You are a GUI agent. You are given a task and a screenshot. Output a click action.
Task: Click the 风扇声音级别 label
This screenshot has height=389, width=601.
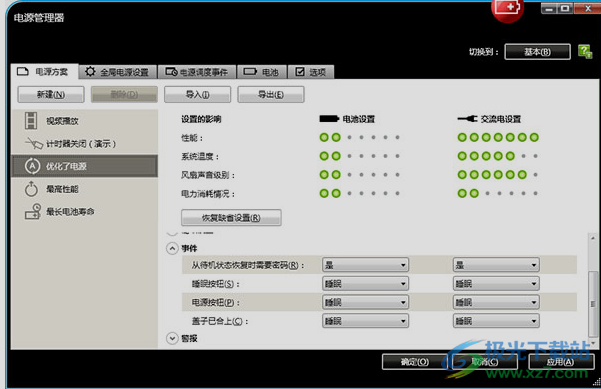208,175
